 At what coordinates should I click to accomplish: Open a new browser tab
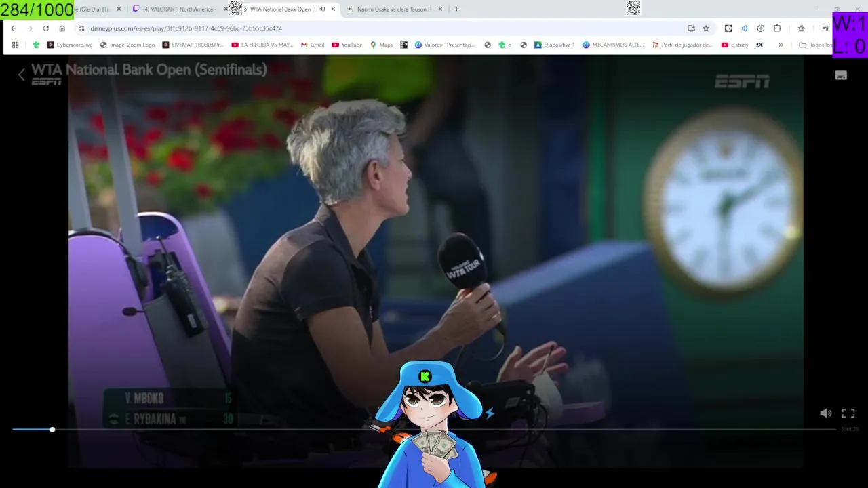coord(456,9)
